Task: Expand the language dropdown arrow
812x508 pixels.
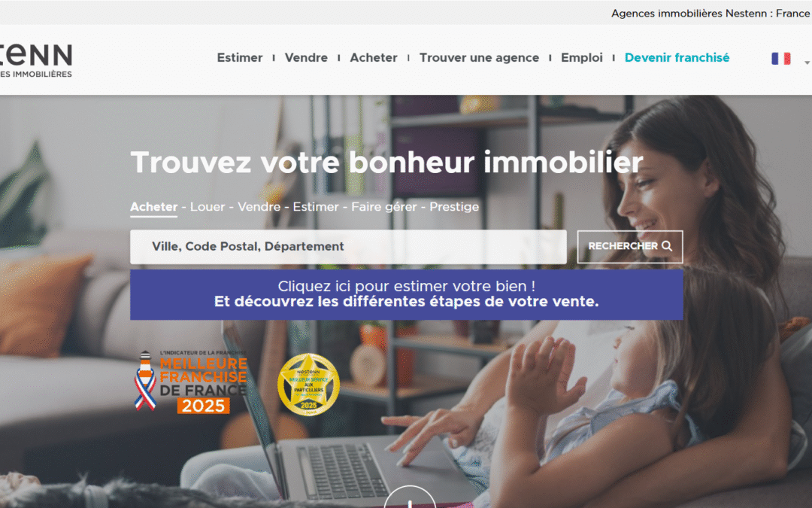Action: pos(807,62)
